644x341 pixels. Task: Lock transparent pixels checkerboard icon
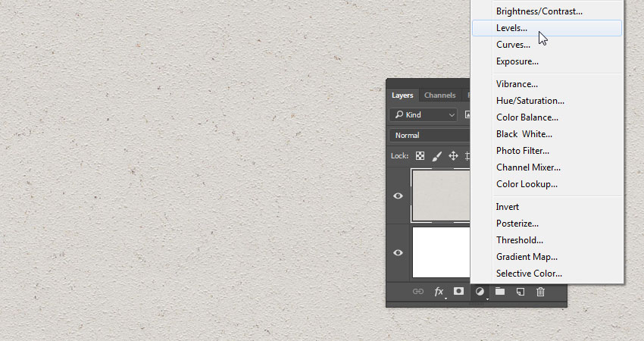point(420,155)
